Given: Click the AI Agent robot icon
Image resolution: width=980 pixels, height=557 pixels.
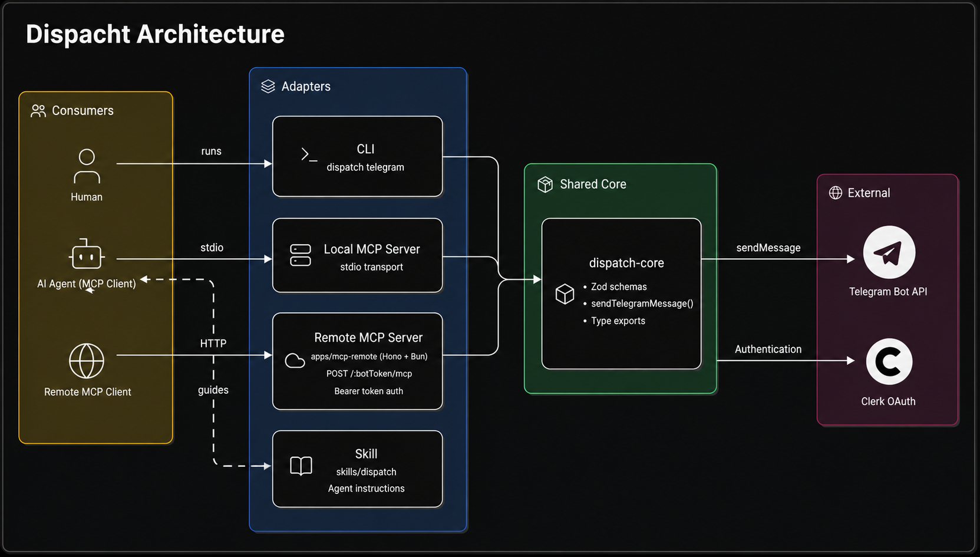Looking at the screenshot, I should (x=87, y=254).
